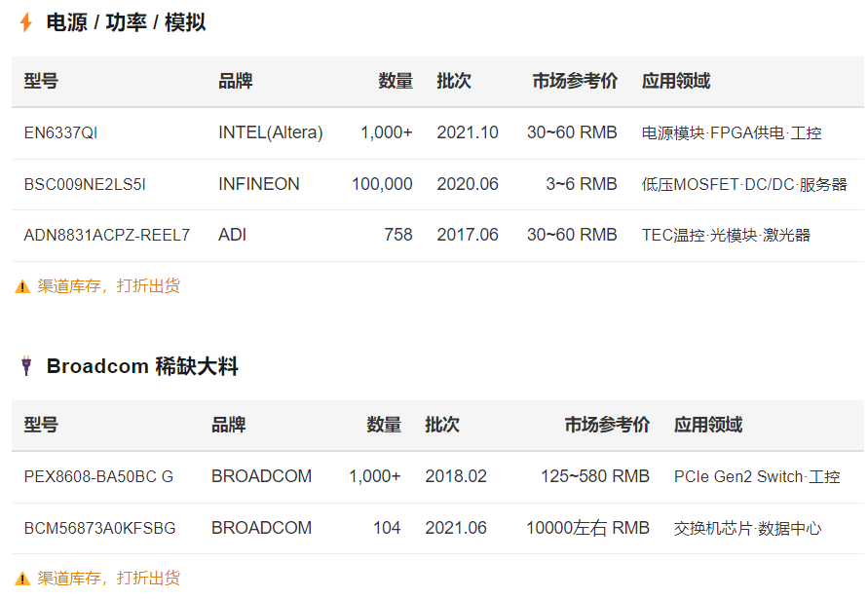Click warning icon under the Broadcom table

click(22, 579)
